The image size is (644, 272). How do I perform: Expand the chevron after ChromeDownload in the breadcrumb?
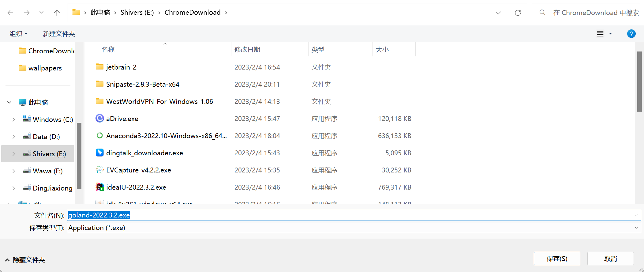(226, 13)
